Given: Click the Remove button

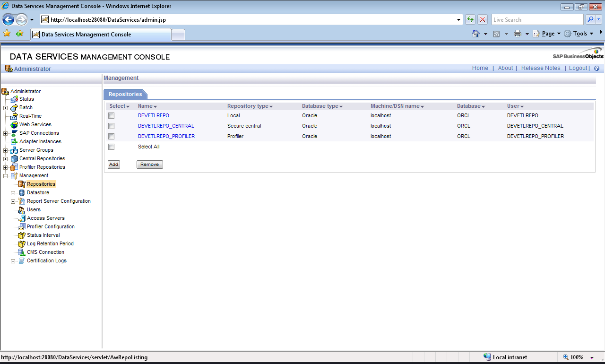Looking at the screenshot, I should point(150,165).
